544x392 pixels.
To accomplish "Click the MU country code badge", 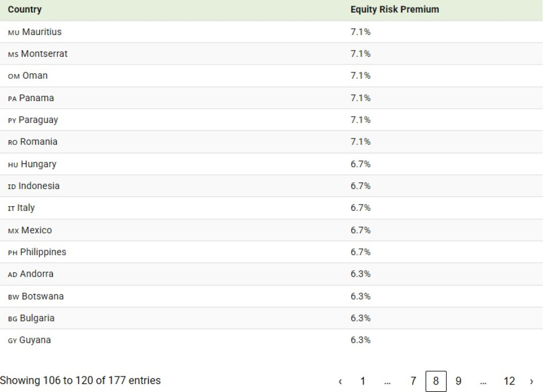I will [x=13, y=33].
